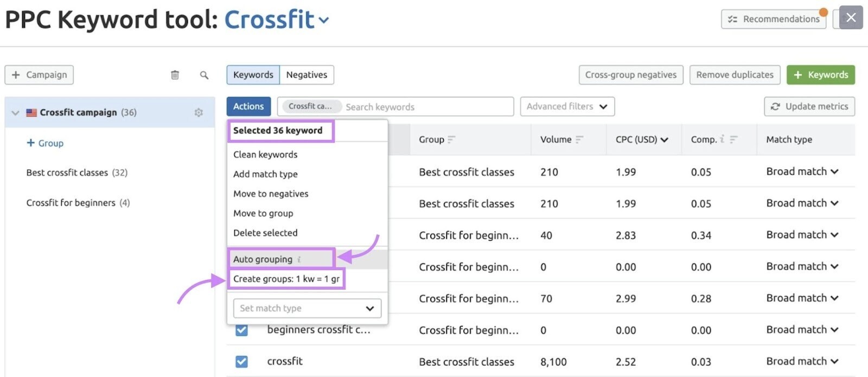Screen dimensions: 868x377
Task: Sort by the Comp. column icon
Action: pyautogui.click(x=733, y=139)
